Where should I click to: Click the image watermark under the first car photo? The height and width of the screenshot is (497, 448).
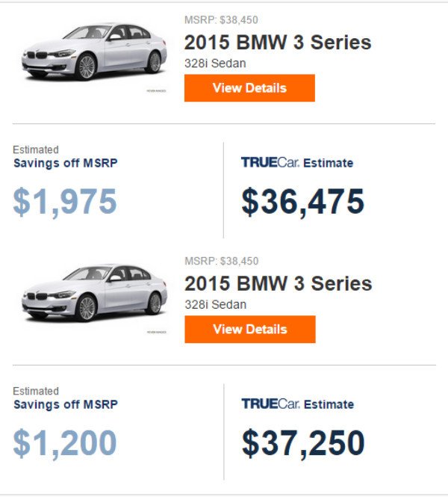[157, 90]
